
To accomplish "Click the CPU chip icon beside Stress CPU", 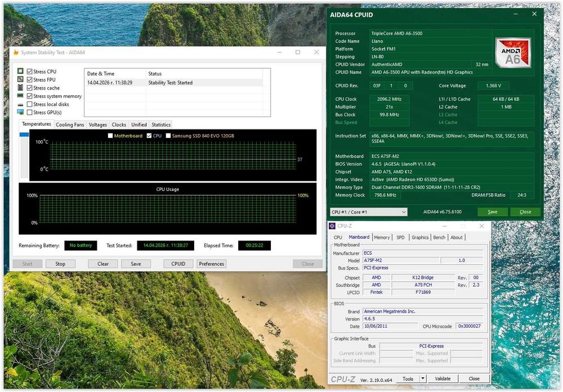I will tap(20, 71).
